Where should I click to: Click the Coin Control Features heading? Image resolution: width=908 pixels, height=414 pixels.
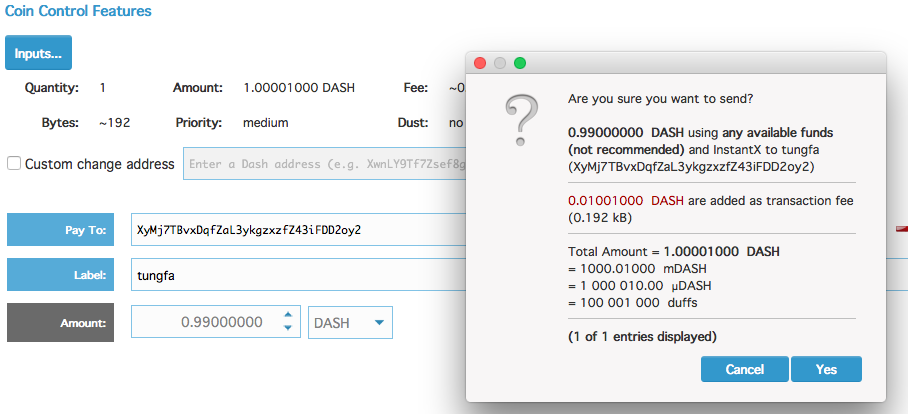click(x=78, y=10)
